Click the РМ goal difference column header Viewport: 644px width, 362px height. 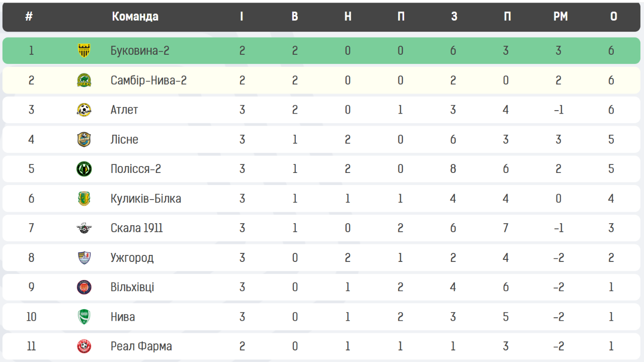[560, 17]
